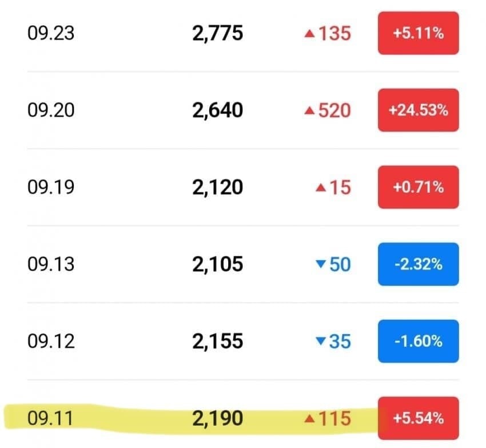Tap the +5.11% change badge

[418, 33]
